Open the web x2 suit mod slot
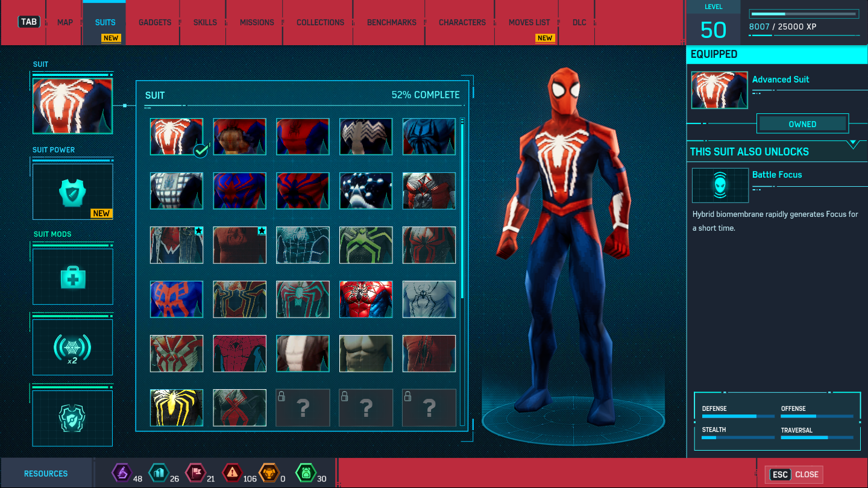Viewport: 868px width, 488px height. point(72,348)
